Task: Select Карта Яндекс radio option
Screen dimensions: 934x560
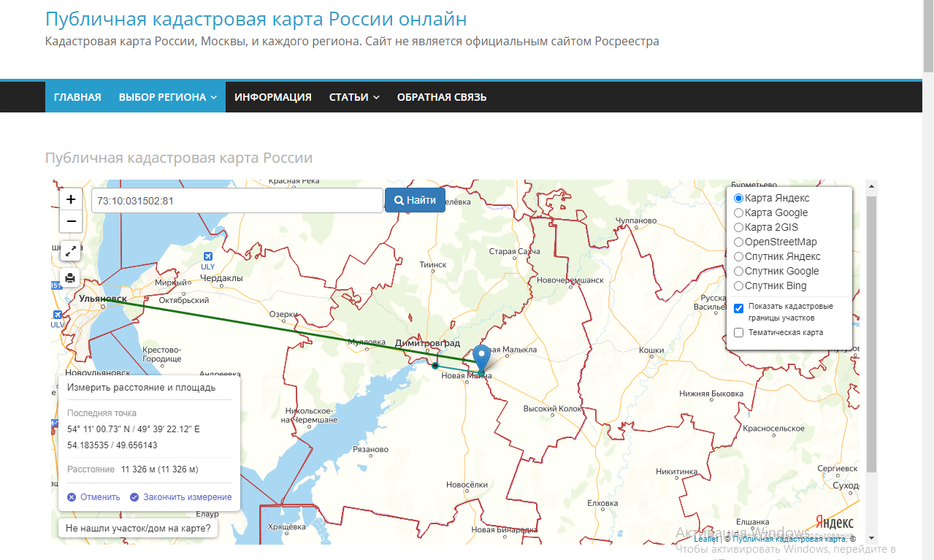Action: click(738, 198)
